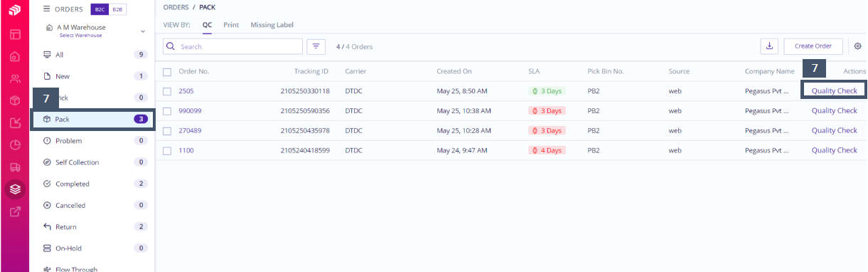Click tracking ID 2105250330118

click(x=305, y=91)
